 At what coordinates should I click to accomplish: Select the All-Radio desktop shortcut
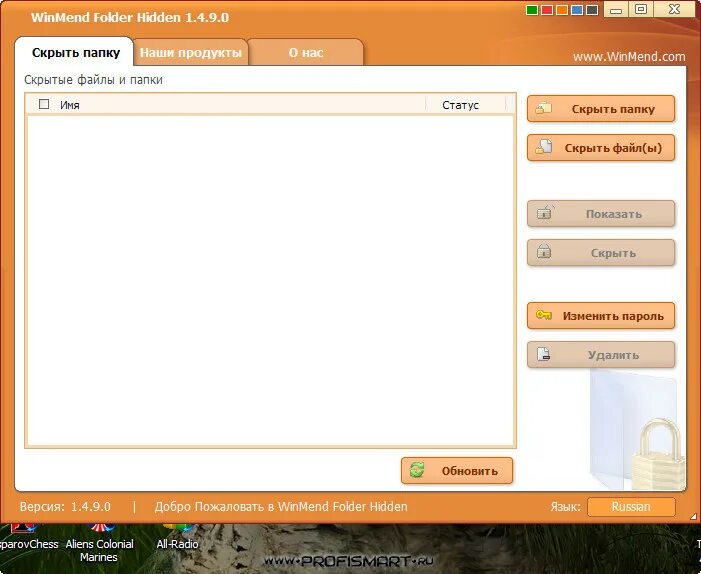click(177, 539)
